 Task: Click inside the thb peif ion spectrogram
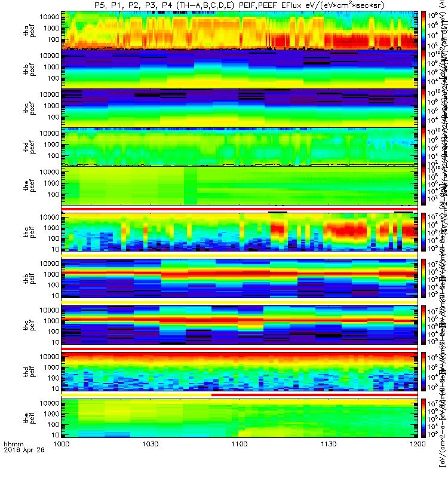tap(240, 278)
